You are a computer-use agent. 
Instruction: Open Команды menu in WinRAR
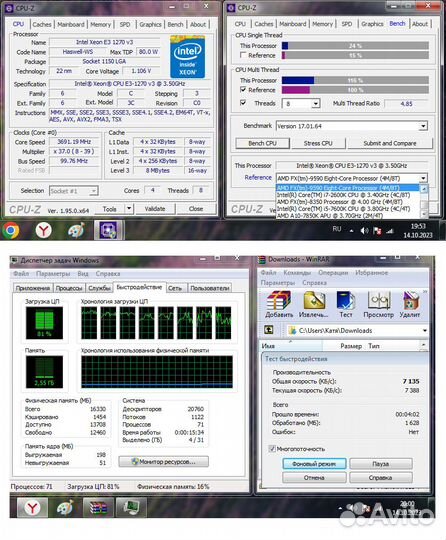click(297, 272)
